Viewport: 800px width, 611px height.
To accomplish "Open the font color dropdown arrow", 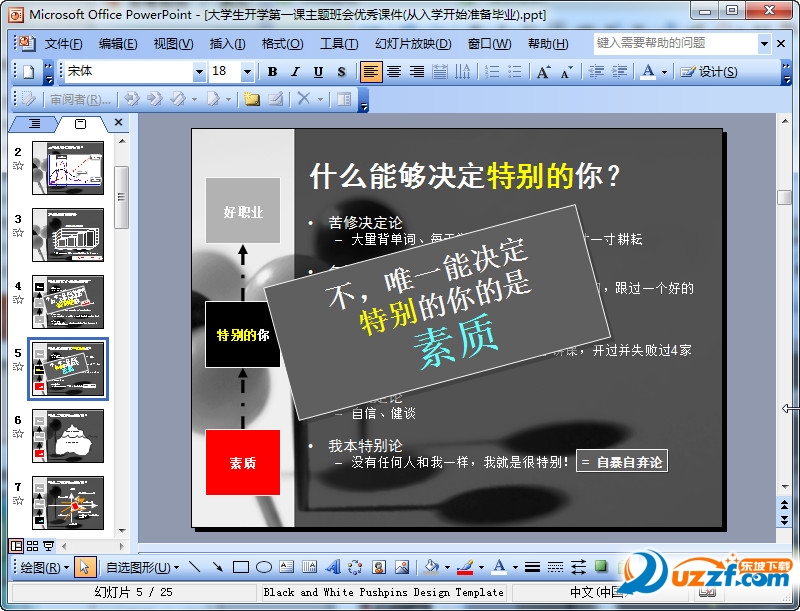I will (664, 72).
